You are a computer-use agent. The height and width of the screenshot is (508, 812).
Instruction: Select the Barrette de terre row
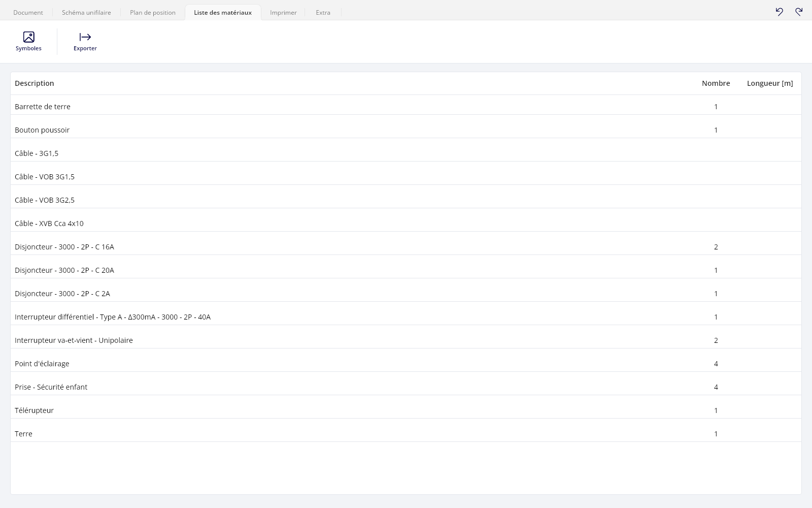(x=406, y=105)
